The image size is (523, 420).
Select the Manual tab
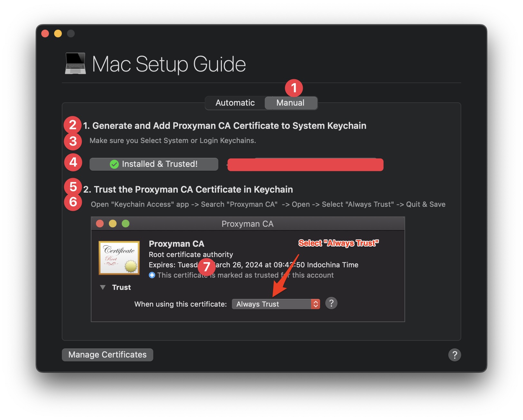[290, 103]
